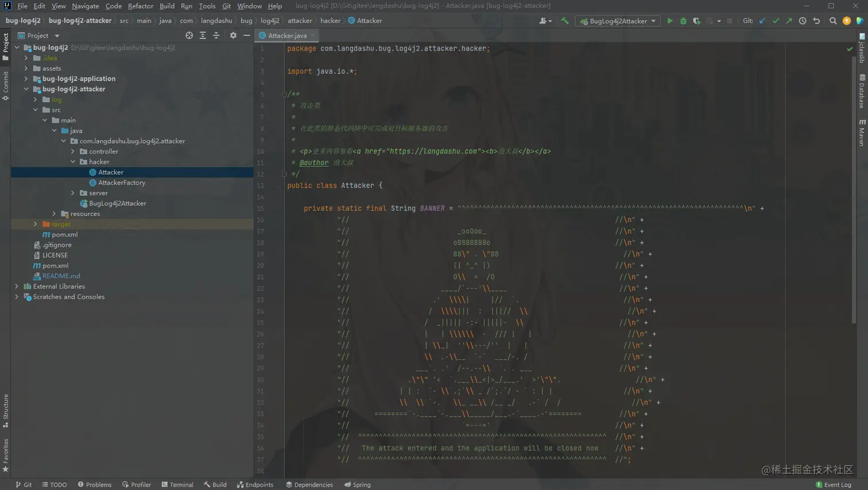The width and height of the screenshot is (868, 490).
Task: Commit changes with Git checkmark icon
Action: [x=776, y=21]
